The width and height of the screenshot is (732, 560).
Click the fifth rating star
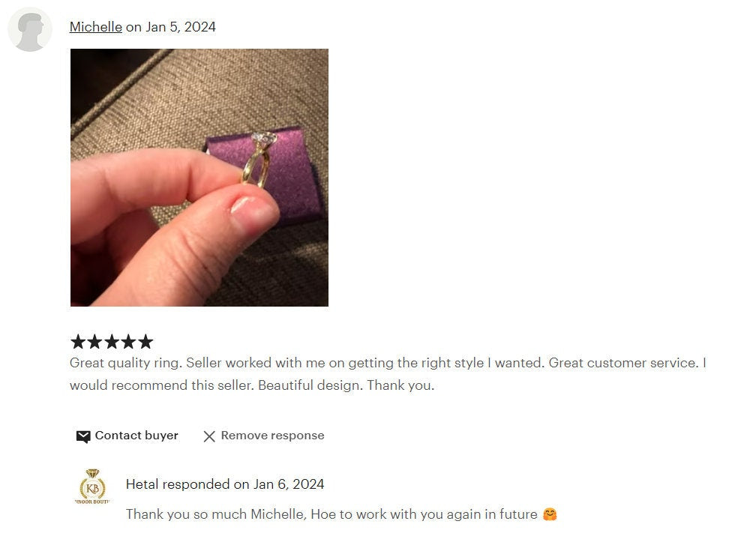coord(145,342)
